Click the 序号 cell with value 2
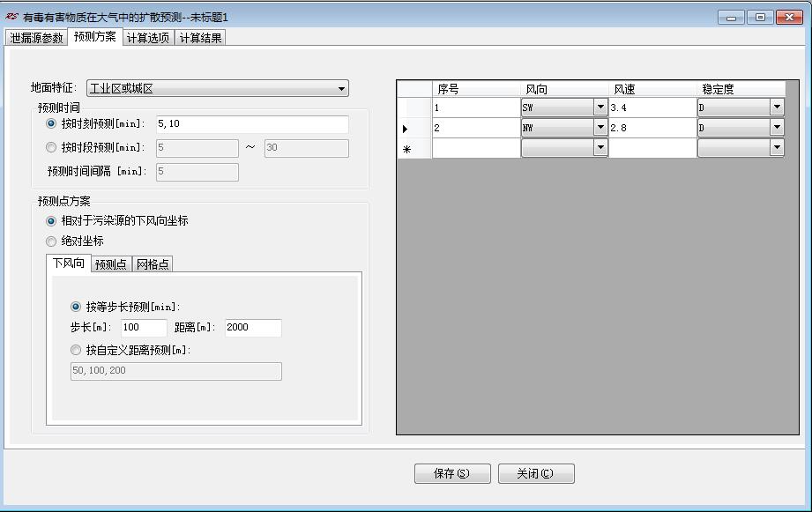This screenshot has height=512, width=812. (476, 128)
